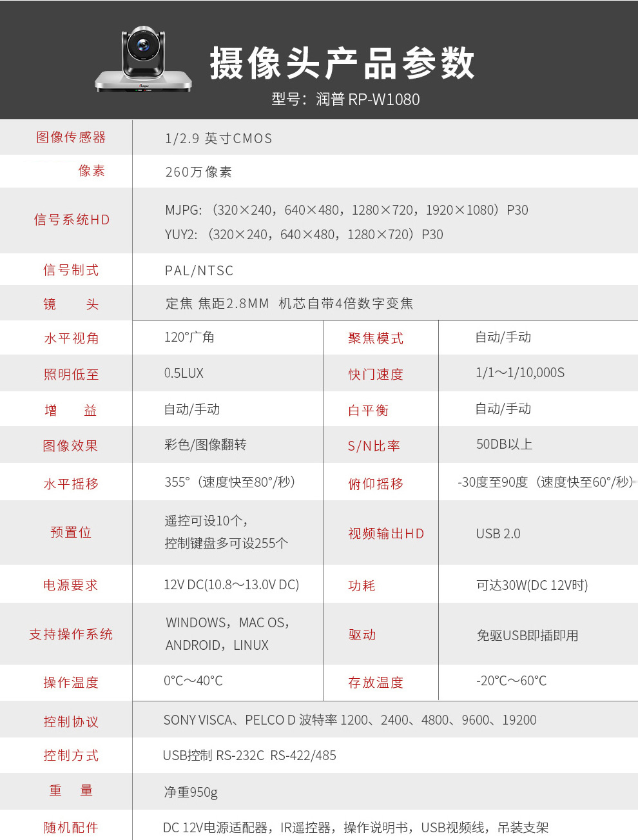Click the title 摄像头产品参数
The width and height of the screenshot is (638, 840).
tap(342, 63)
